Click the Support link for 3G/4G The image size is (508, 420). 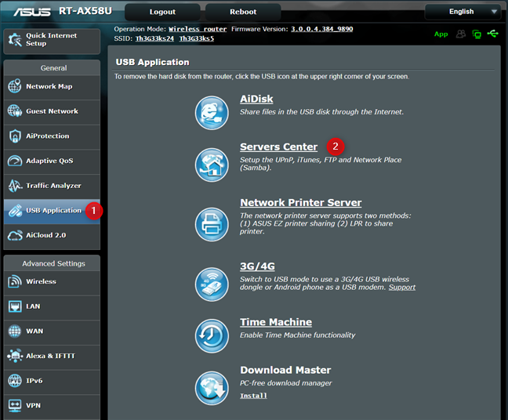click(x=401, y=288)
